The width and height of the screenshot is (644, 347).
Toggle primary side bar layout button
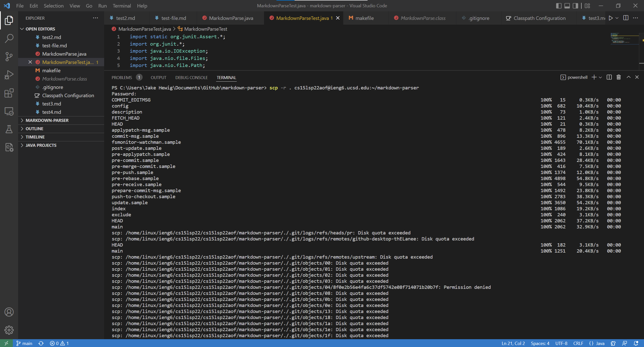(x=558, y=6)
